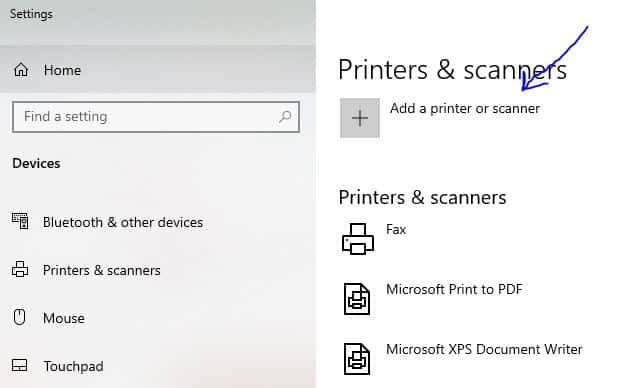Click Microsoft XPS Document Writer icon
The height and width of the screenshot is (388, 629).
point(357,359)
